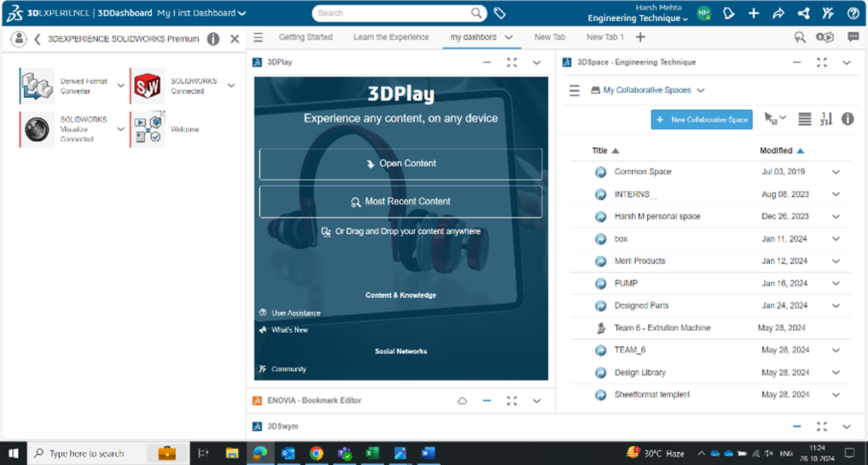Click the New Collaborative Space button
The width and height of the screenshot is (868, 465).
click(x=702, y=120)
